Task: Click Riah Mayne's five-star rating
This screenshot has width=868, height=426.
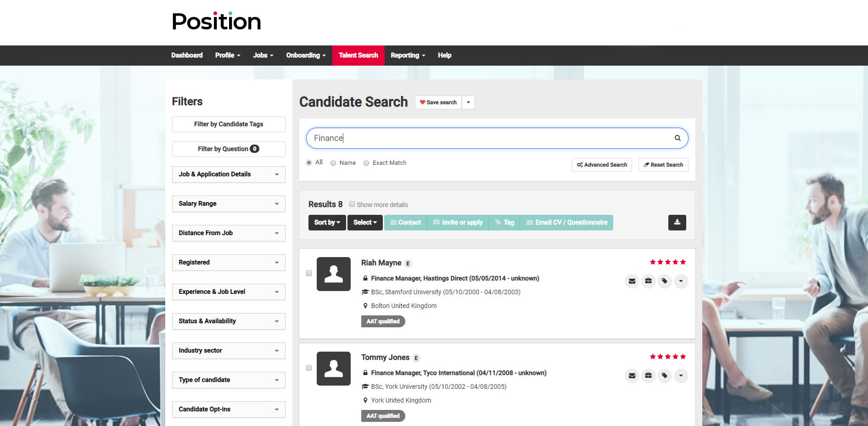Action: (x=667, y=262)
